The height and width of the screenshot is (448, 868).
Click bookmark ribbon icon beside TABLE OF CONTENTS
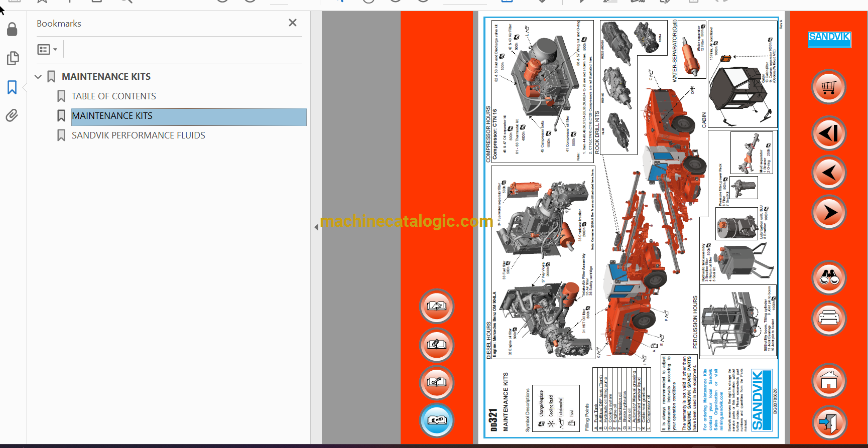pos(61,96)
